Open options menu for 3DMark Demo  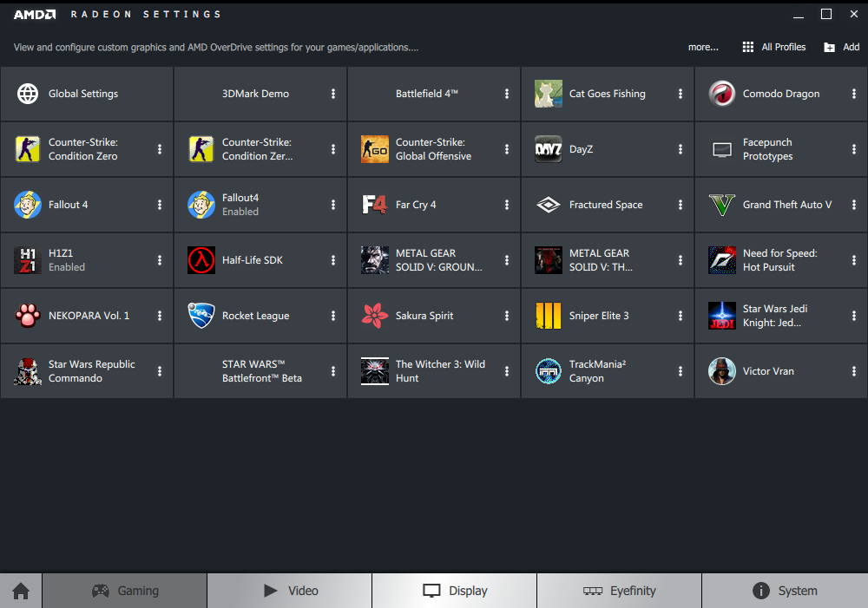point(333,94)
